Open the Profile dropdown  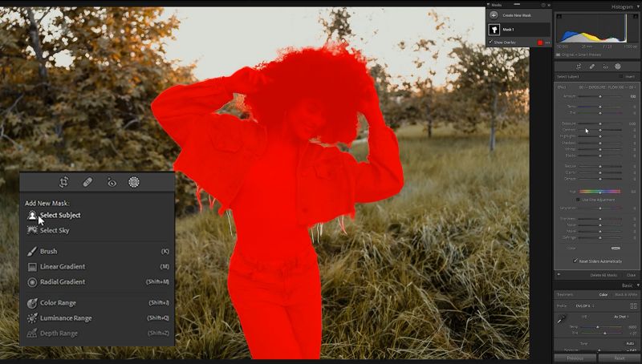click(x=585, y=306)
